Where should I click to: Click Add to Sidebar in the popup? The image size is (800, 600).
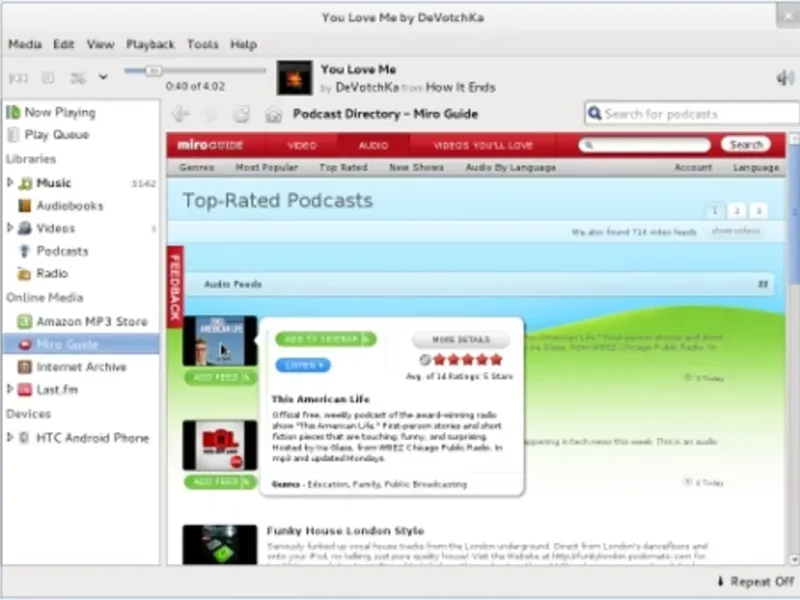coord(326,339)
